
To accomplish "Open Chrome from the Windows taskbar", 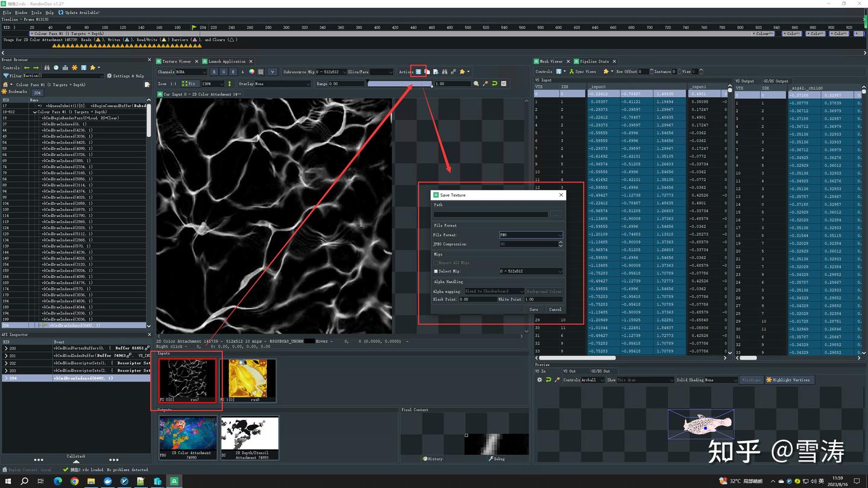I will (x=75, y=481).
